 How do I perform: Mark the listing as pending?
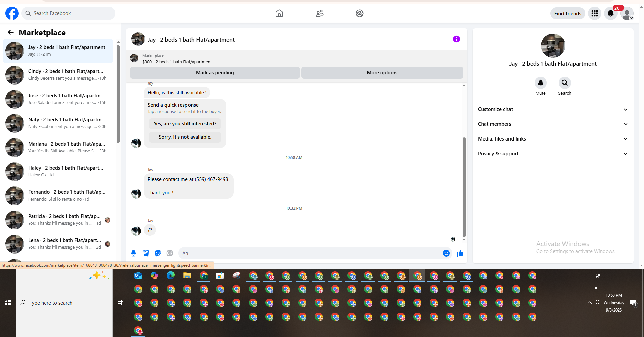[x=215, y=73]
